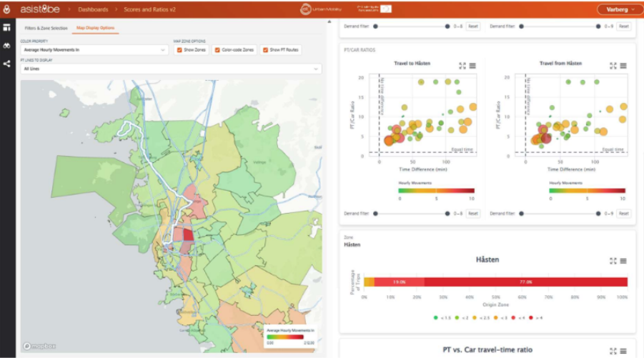Reset demand filter under Travel to Håsten chart
Screen dimensions: 644x358
473,214
